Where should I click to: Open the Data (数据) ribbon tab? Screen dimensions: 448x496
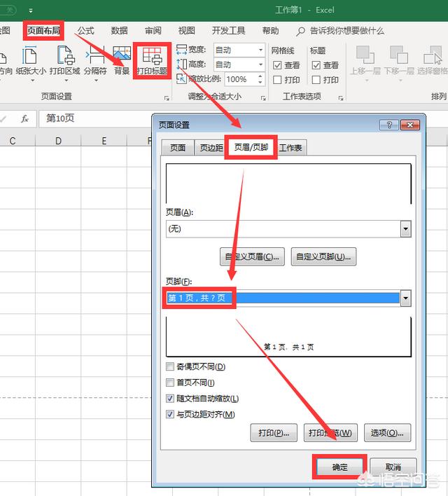click(119, 31)
